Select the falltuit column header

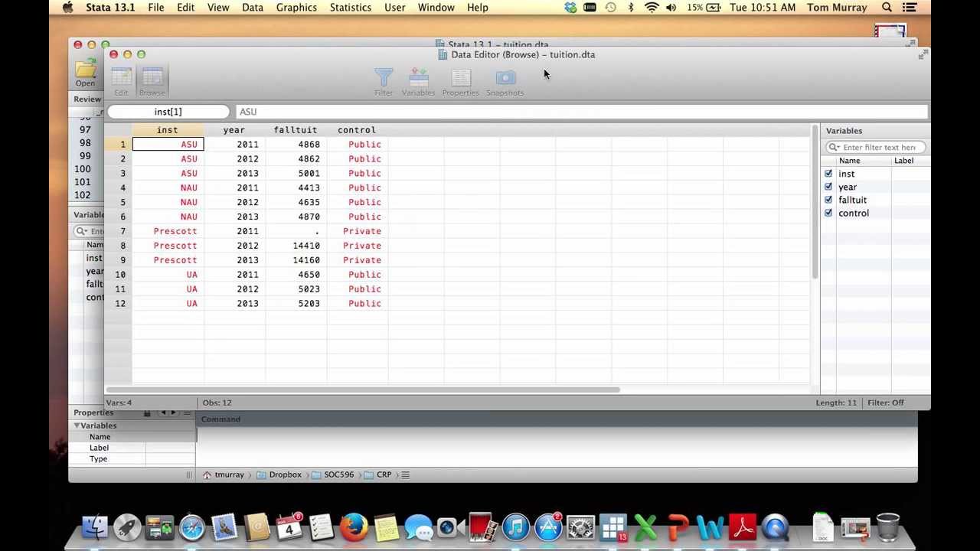tap(296, 130)
